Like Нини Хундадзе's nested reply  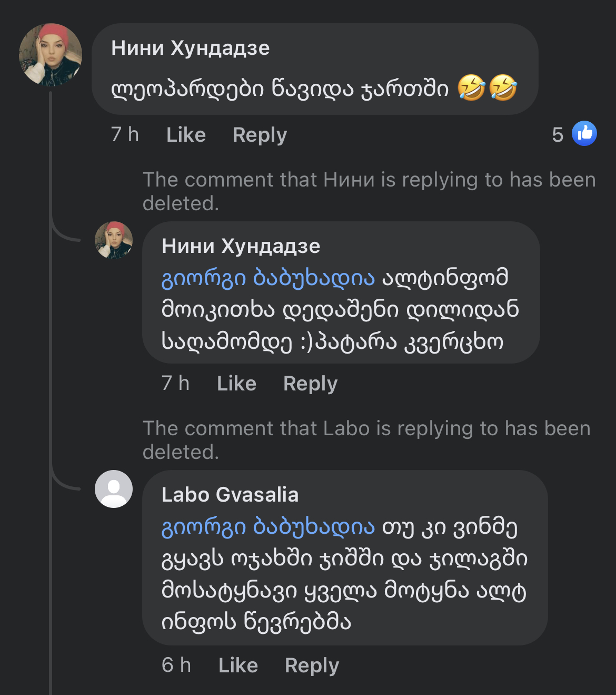[236, 384]
